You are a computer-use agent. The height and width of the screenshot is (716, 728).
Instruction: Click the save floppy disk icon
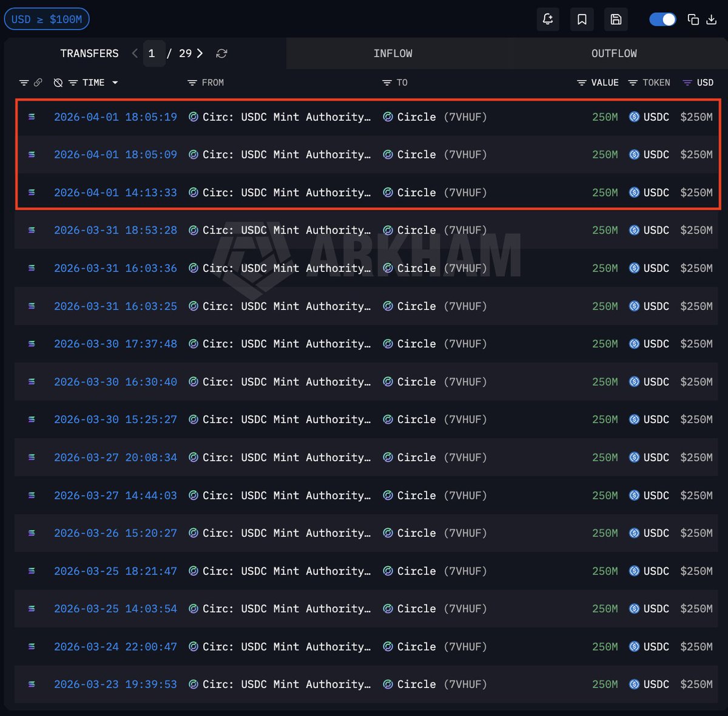616,19
